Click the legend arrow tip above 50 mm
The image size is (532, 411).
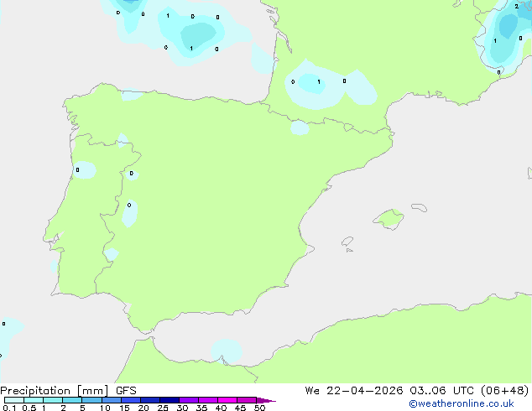click(x=266, y=400)
